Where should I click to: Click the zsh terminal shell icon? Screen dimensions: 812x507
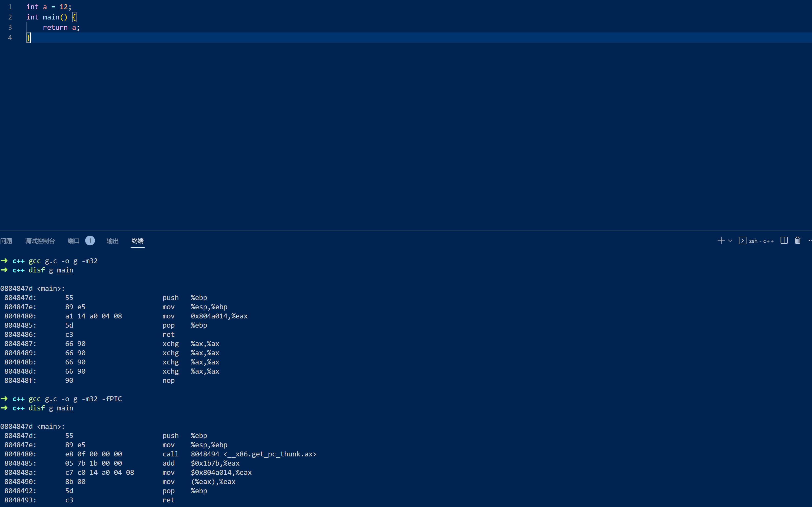[x=742, y=241]
